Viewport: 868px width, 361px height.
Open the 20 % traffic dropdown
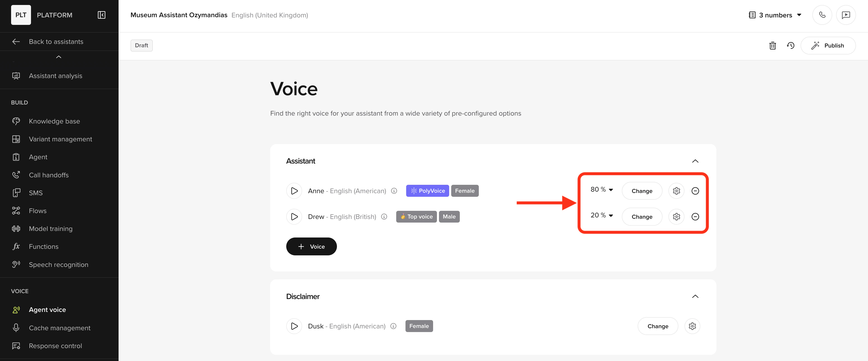click(x=601, y=215)
